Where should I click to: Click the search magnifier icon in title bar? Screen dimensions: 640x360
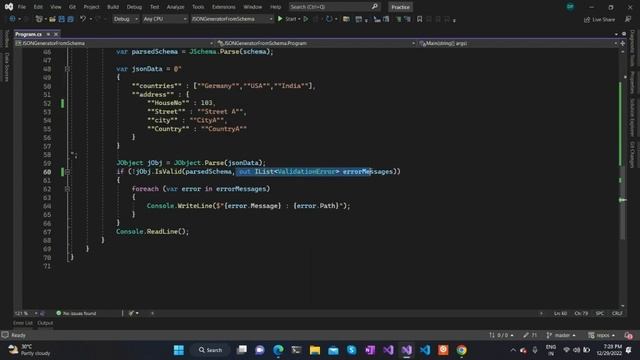[375, 7]
